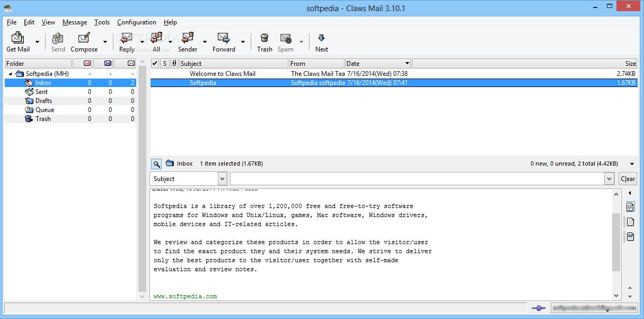
Task: Open the Sender reply dropdown arrow
Action: coord(205,42)
